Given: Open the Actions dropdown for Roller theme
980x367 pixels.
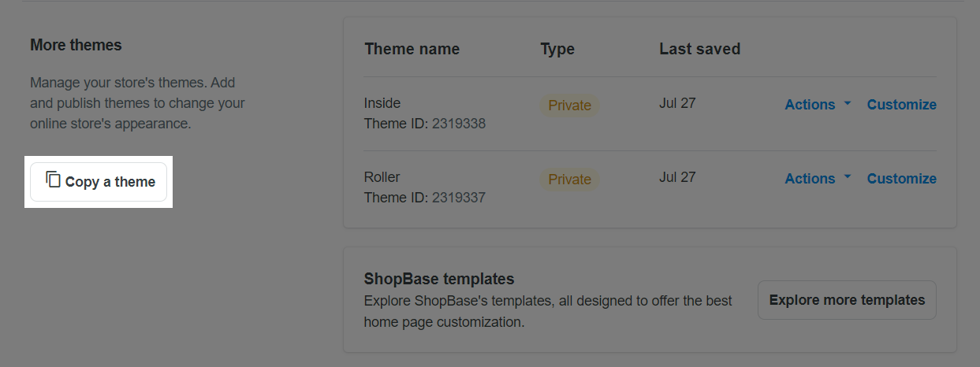Looking at the screenshot, I should tap(810, 179).
